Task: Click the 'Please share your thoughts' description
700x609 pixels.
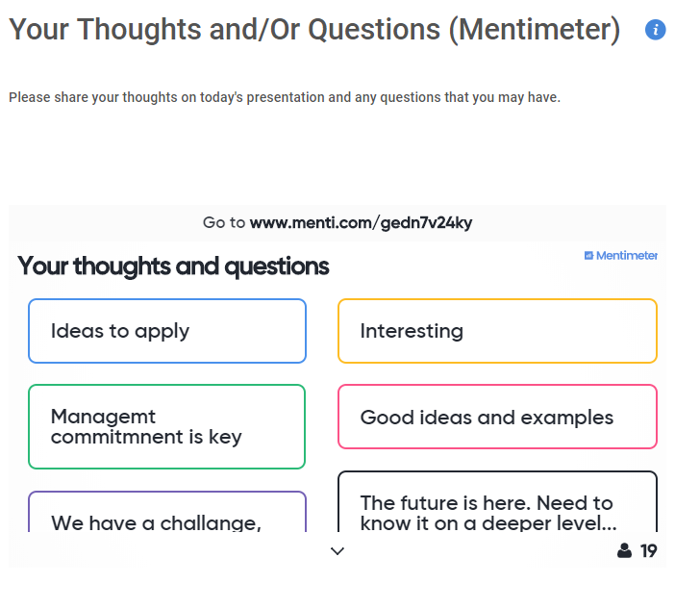Action: click(285, 97)
